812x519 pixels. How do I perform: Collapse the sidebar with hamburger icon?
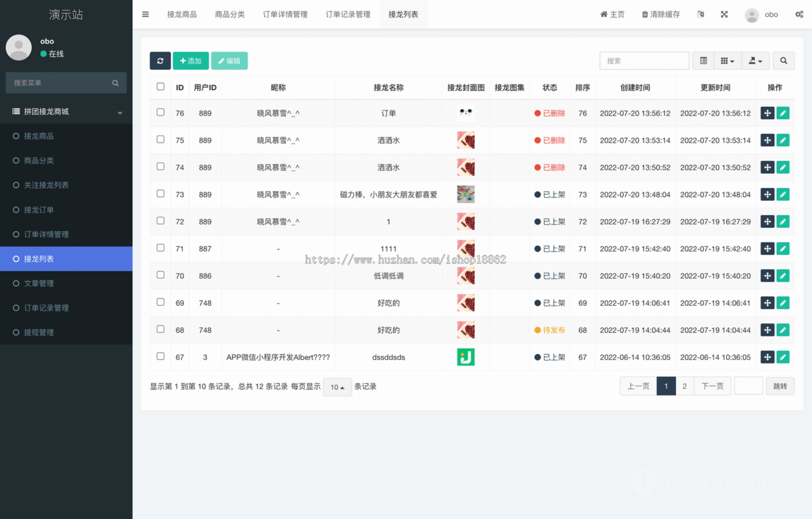tap(145, 14)
